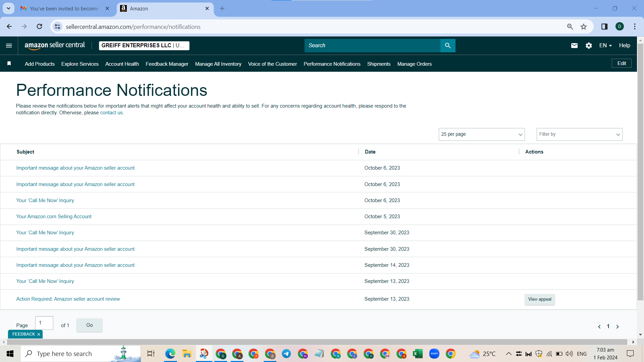Click the browser back arrow
Image resolution: width=644 pixels, height=362 pixels.
[9, 26]
